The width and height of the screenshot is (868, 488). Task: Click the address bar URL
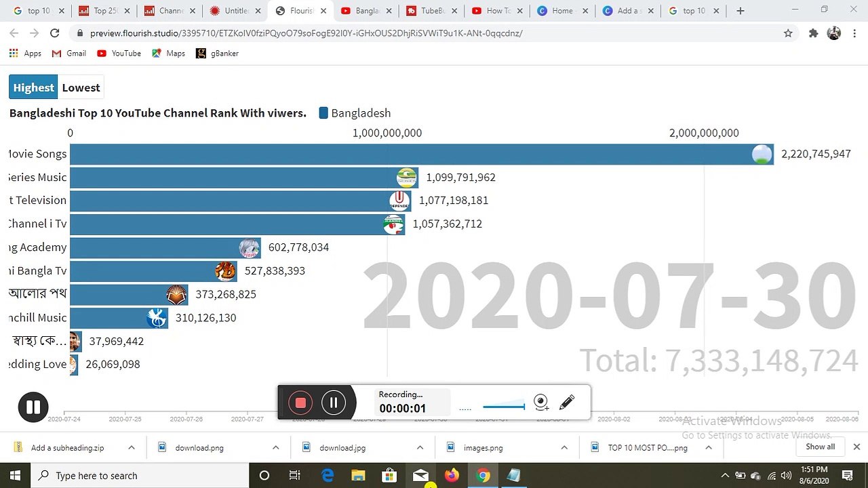point(306,33)
